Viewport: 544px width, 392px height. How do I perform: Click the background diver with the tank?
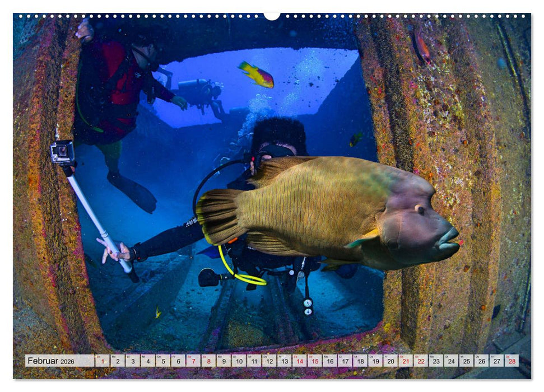click(x=199, y=92)
